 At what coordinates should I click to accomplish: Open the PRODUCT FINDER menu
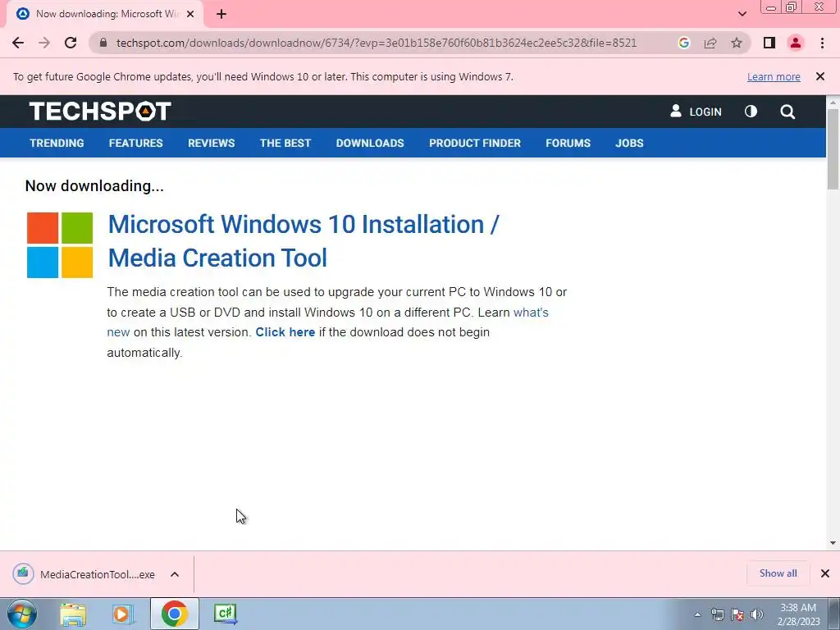(475, 143)
